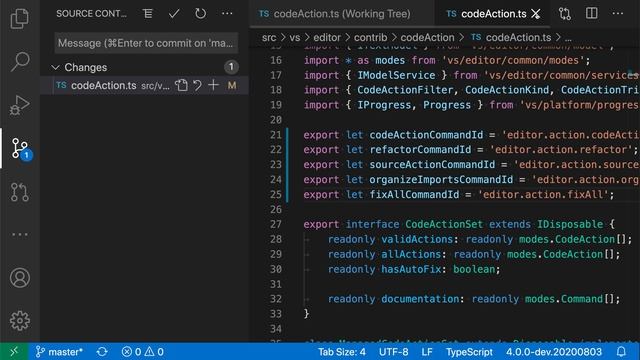
Task: Open the remote window indicator
Action: pyautogui.click(x=14, y=351)
